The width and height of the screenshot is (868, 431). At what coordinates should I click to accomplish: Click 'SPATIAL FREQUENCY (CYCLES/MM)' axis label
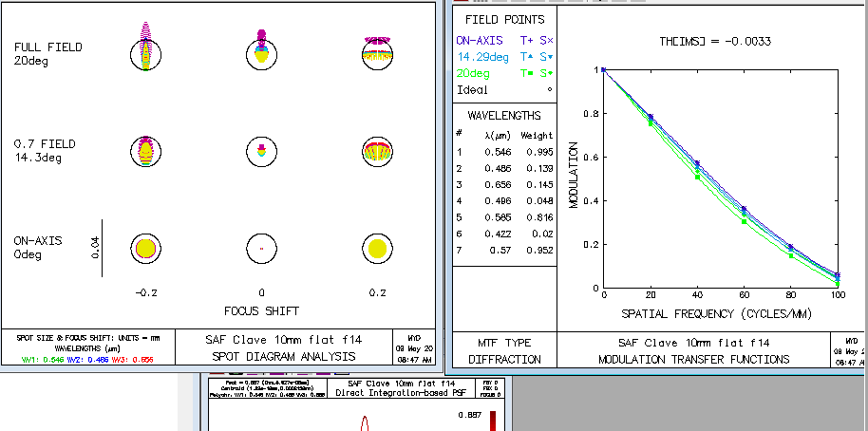pos(716,314)
